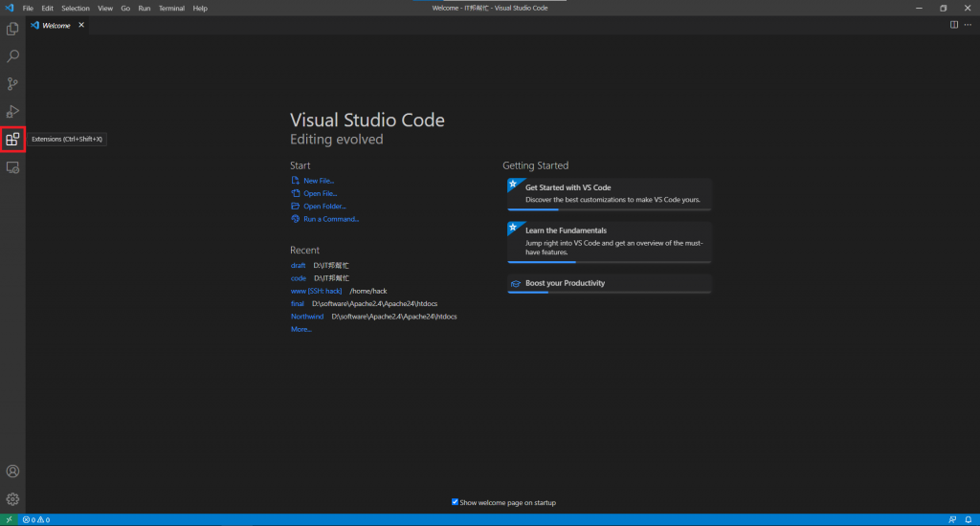Click the star badge on Learn the Fundamentals
The height and width of the screenshot is (526, 980).
pyautogui.click(x=513, y=227)
